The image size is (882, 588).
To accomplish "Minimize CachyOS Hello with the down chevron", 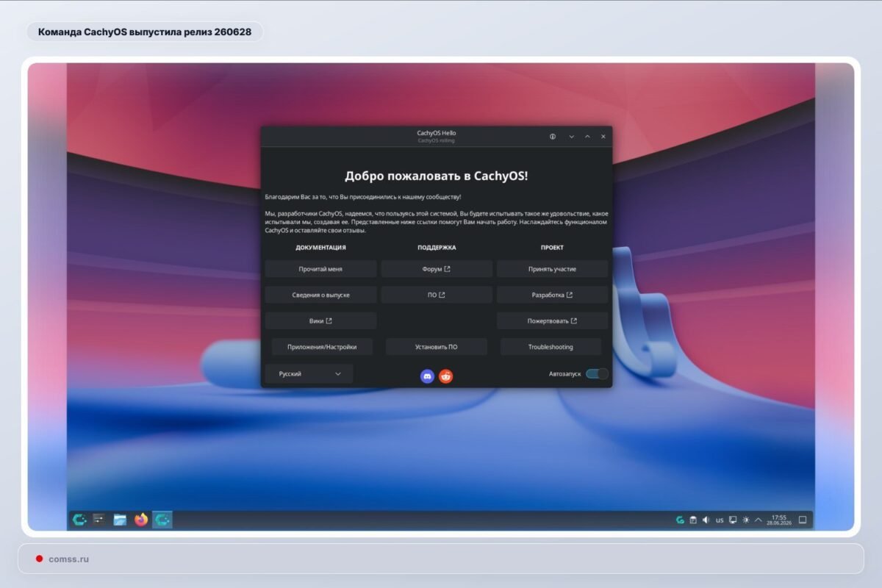I will 571,136.
